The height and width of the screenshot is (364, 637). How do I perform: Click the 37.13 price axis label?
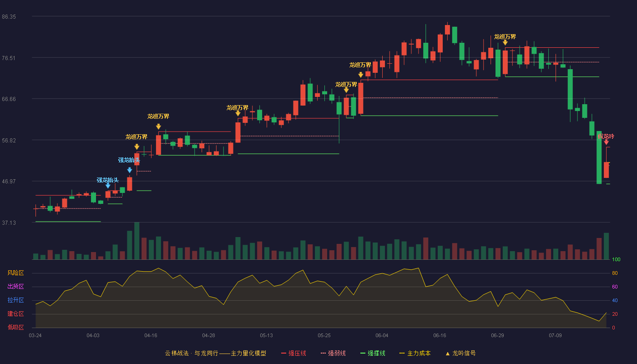(9, 222)
